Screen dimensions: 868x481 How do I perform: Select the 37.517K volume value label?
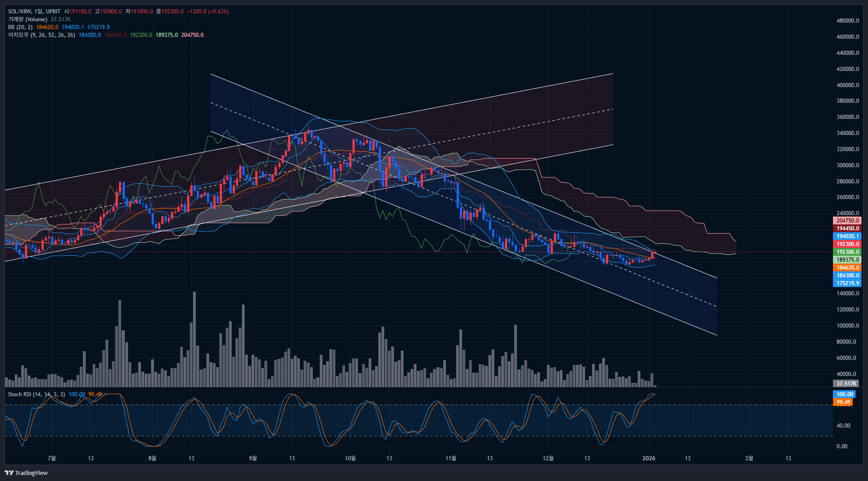pyautogui.click(x=846, y=384)
